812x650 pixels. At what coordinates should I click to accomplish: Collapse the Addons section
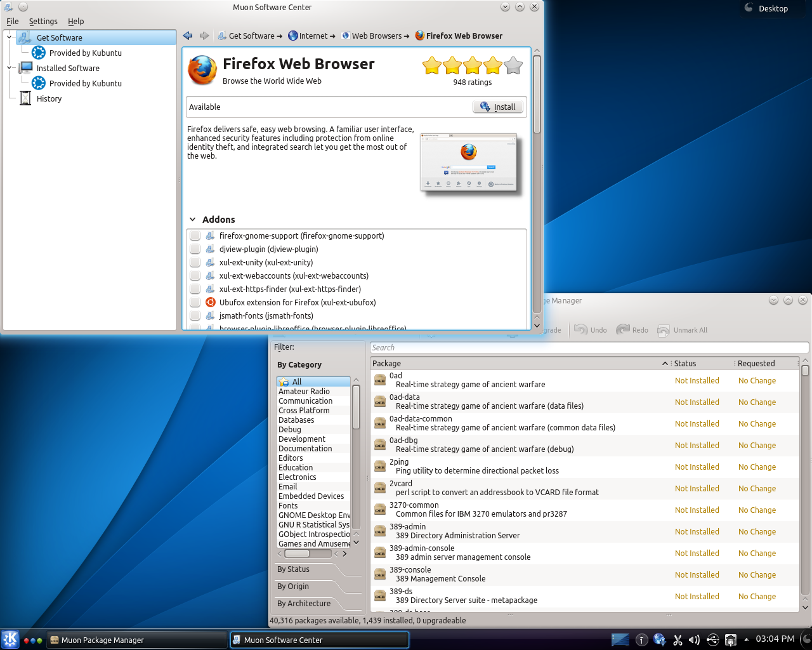192,220
